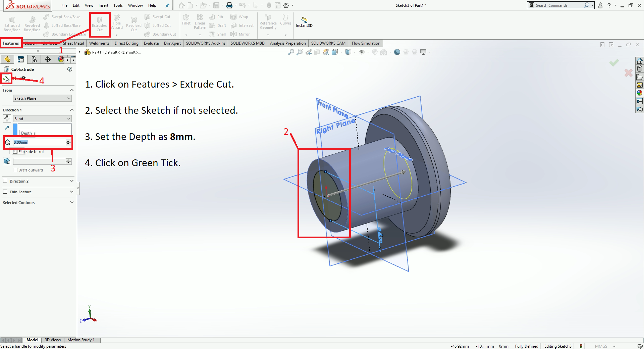Open the Flow Simulation tab
Image resolution: width=644 pixels, height=349 pixels.
(x=366, y=43)
